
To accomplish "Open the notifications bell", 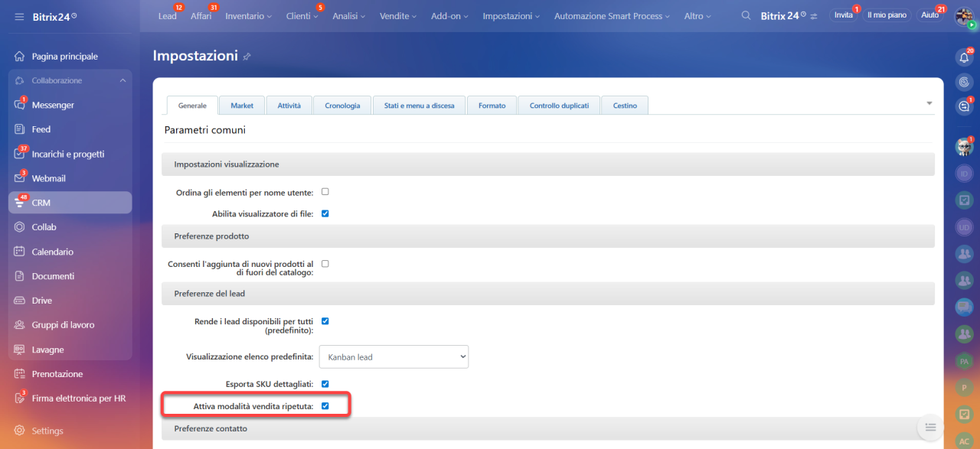I will pos(964,57).
